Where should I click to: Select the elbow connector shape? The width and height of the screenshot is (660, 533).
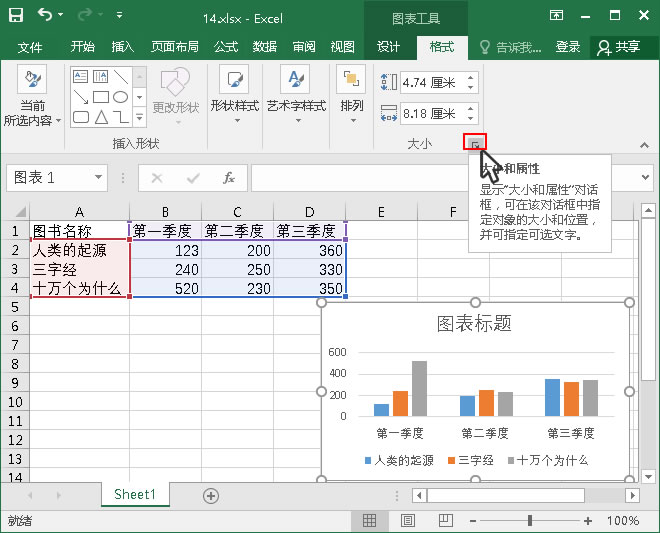click(121, 117)
